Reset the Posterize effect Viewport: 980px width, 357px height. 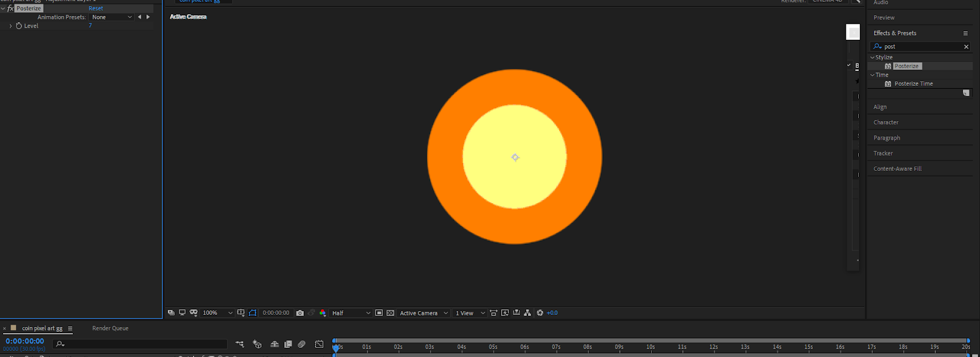(x=96, y=9)
